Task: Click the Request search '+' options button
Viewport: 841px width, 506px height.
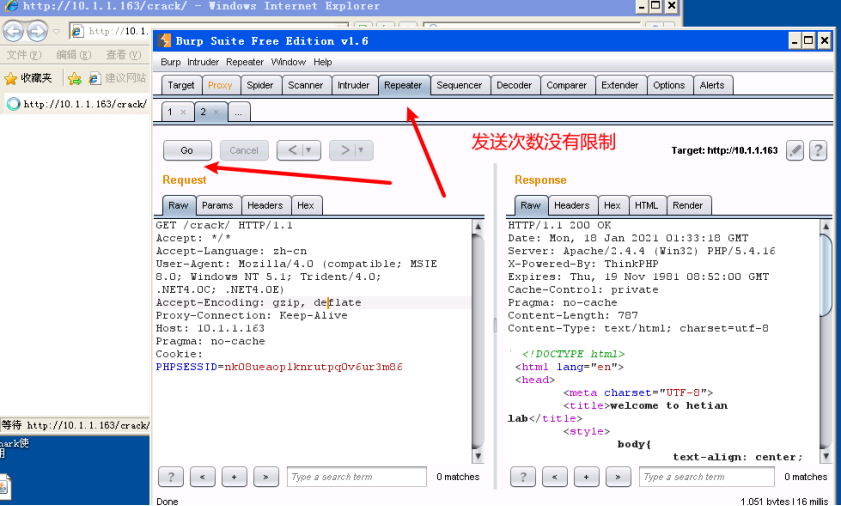Action: point(234,476)
